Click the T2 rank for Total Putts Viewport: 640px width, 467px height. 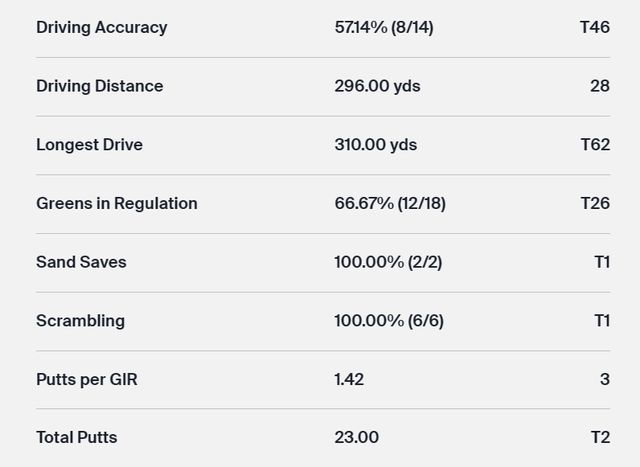click(600, 437)
